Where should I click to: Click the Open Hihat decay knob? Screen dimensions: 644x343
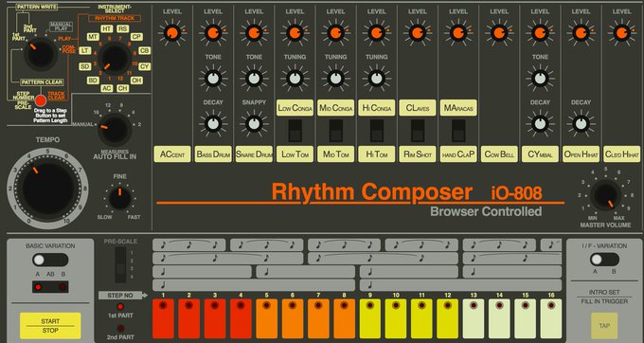click(x=581, y=123)
